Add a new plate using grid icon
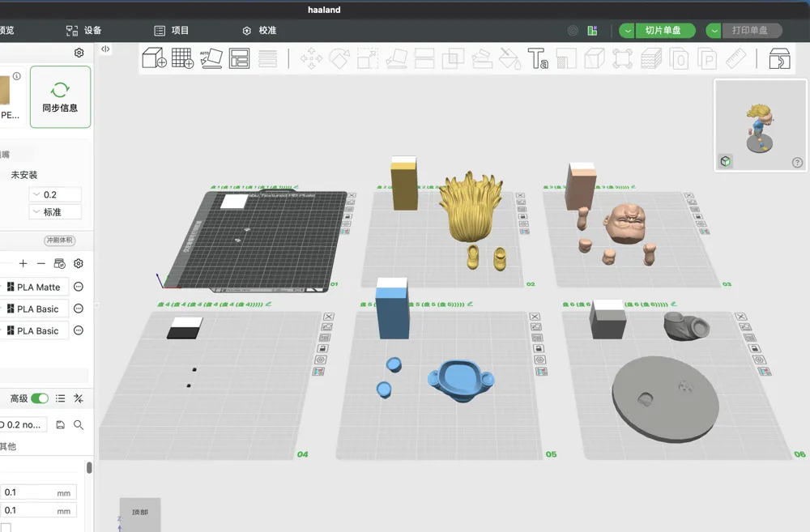 (182, 57)
